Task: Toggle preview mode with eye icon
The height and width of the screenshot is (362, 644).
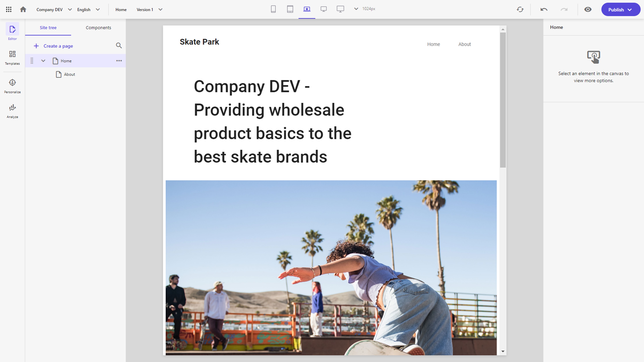Action: 588,9
